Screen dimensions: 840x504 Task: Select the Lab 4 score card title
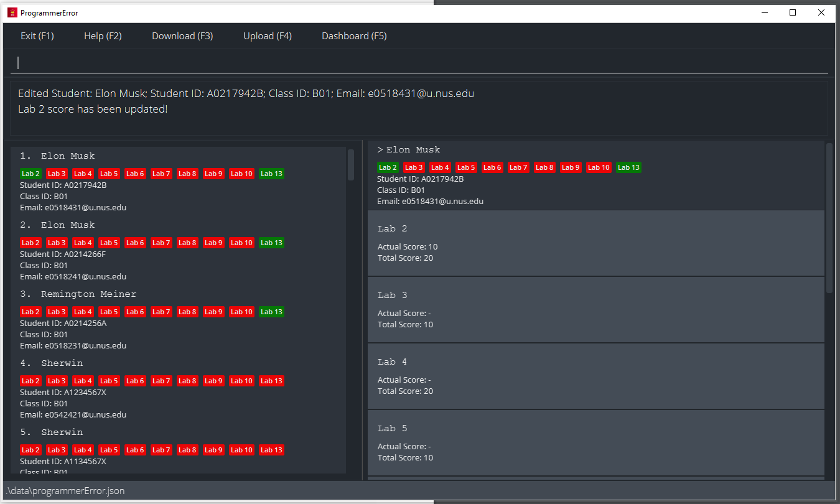pyautogui.click(x=392, y=362)
